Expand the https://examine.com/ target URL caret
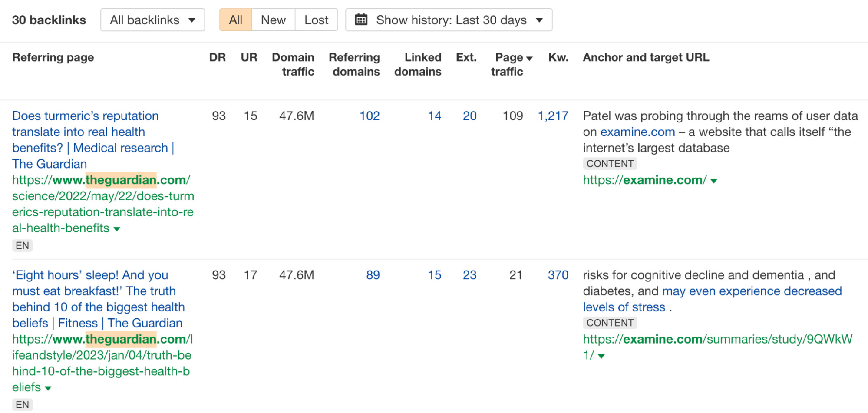This screenshot has width=868, height=413. tap(714, 181)
